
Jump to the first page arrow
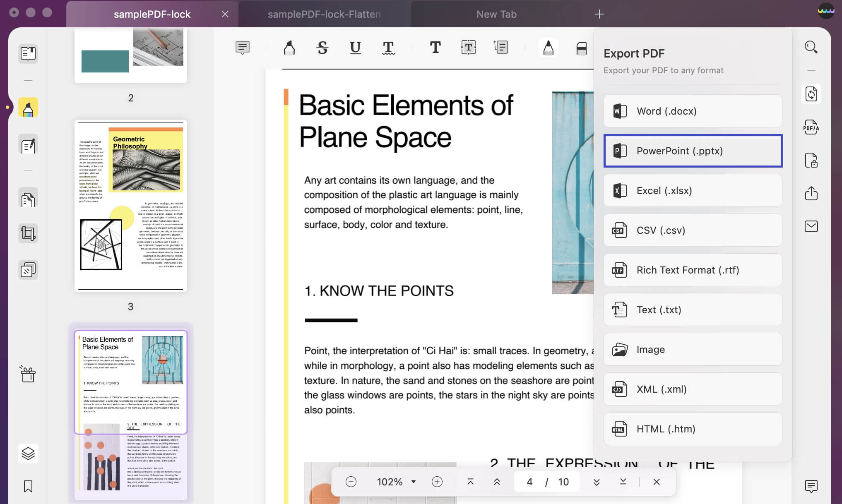(470, 482)
